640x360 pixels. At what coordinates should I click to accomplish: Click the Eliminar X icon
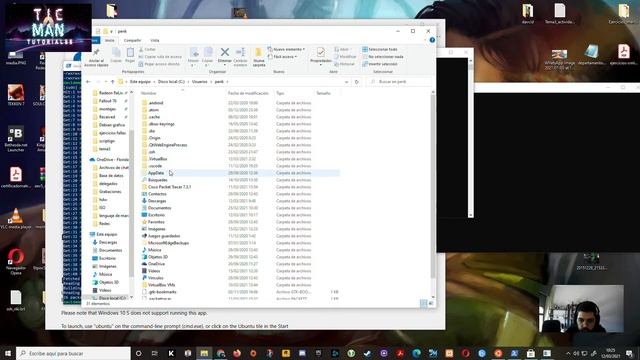[x=224, y=52]
